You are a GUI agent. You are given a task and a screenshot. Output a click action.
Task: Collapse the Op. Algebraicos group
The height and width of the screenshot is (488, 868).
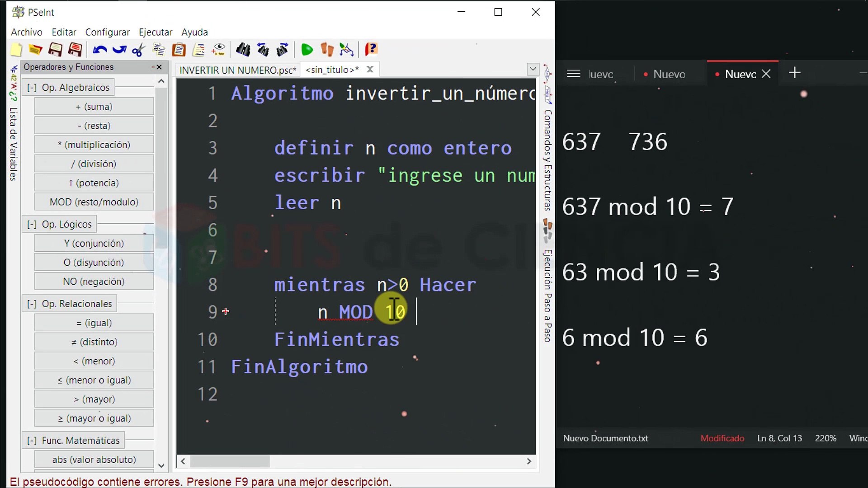click(x=32, y=88)
